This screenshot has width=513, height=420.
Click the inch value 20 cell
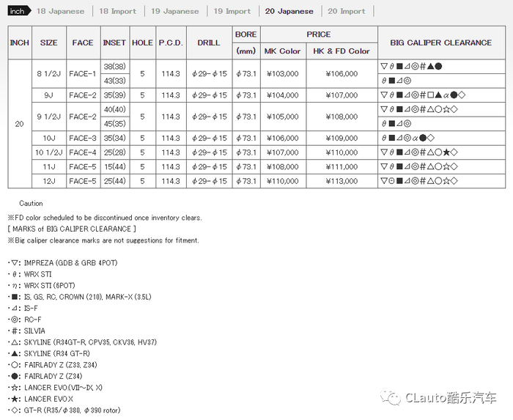click(x=19, y=124)
